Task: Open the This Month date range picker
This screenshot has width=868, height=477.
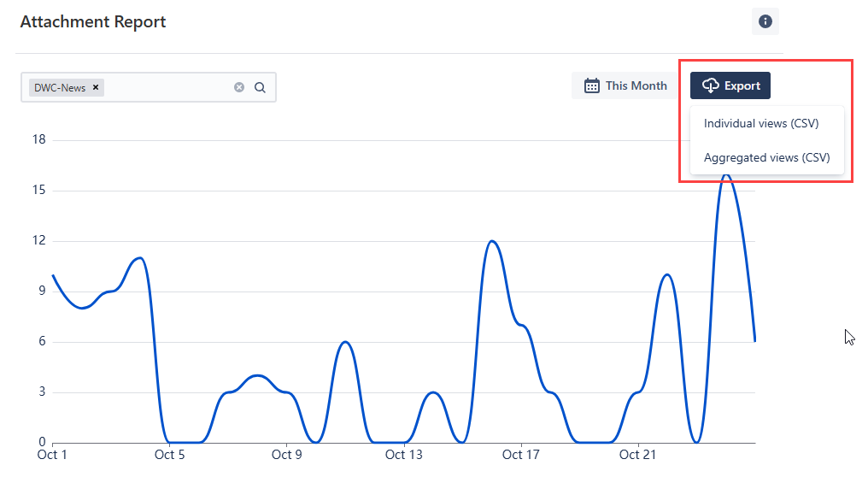Action: pos(625,85)
